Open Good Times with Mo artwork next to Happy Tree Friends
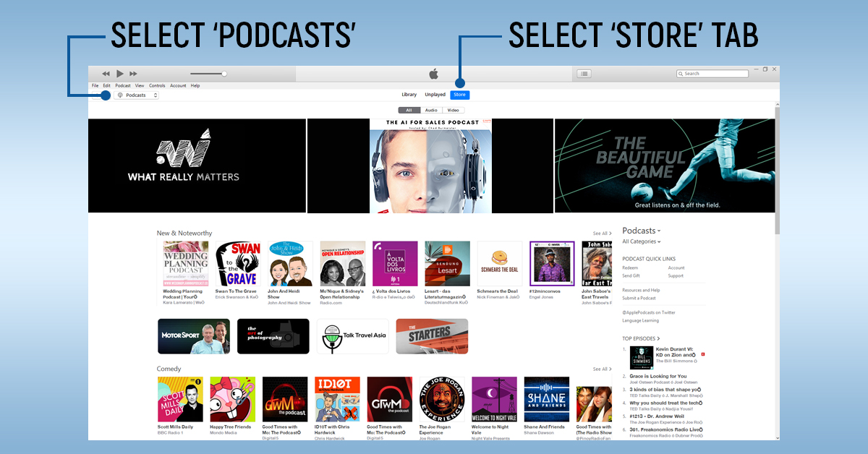 (x=286, y=399)
